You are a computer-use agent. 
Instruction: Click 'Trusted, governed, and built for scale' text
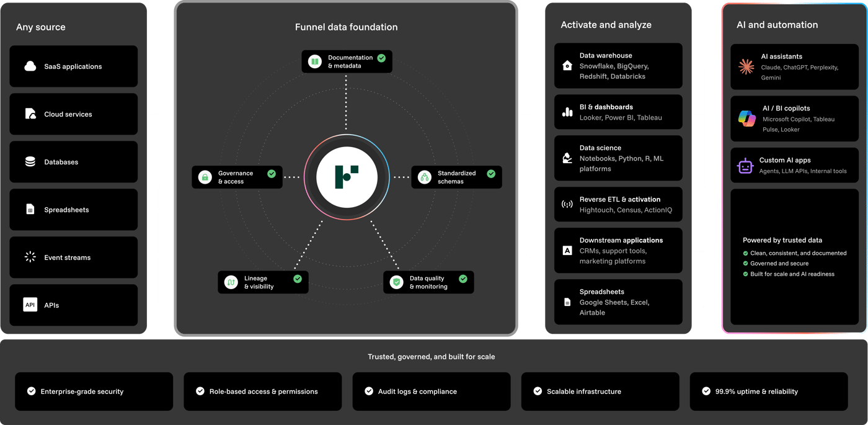(432, 357)
